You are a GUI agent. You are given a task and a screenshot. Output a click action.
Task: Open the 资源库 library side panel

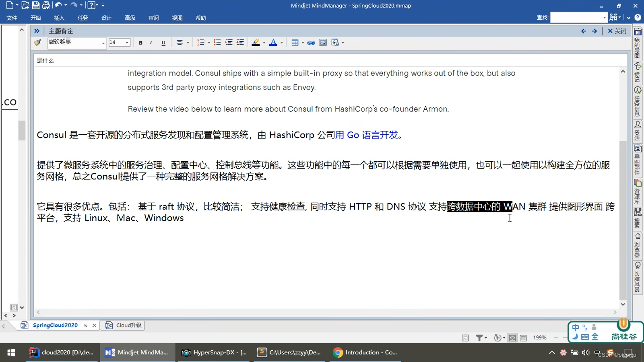pos(638,192)
